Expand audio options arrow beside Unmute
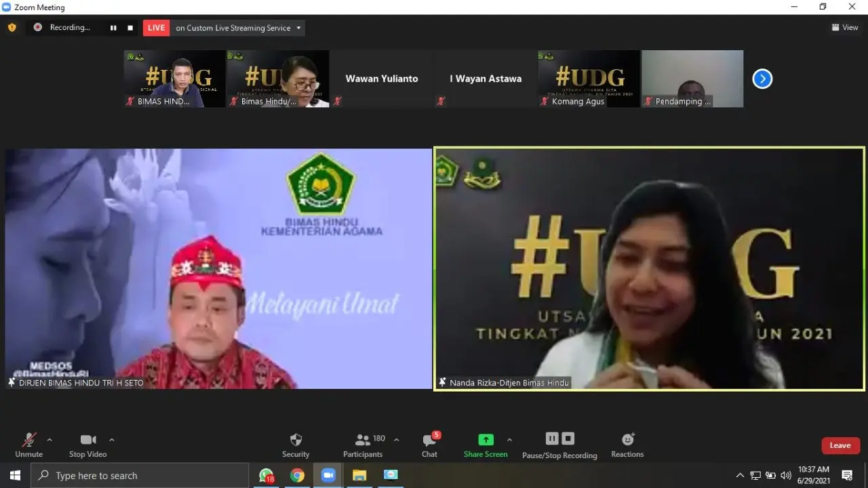 point(49,439)
